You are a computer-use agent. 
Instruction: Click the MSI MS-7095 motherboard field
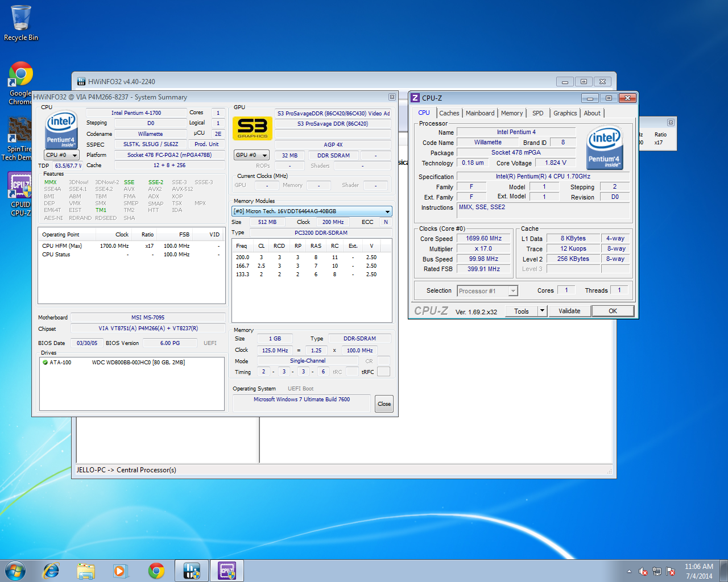148,318
